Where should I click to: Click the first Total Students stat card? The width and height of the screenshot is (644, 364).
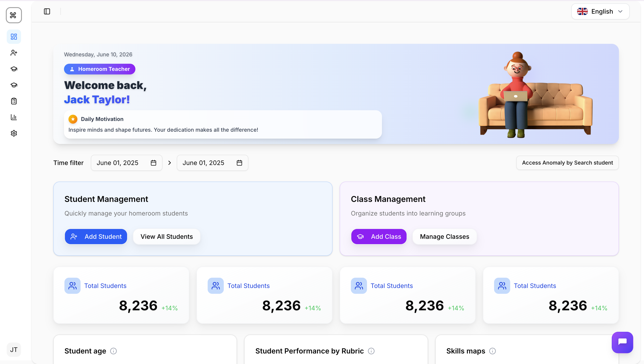tap(121, 295)
